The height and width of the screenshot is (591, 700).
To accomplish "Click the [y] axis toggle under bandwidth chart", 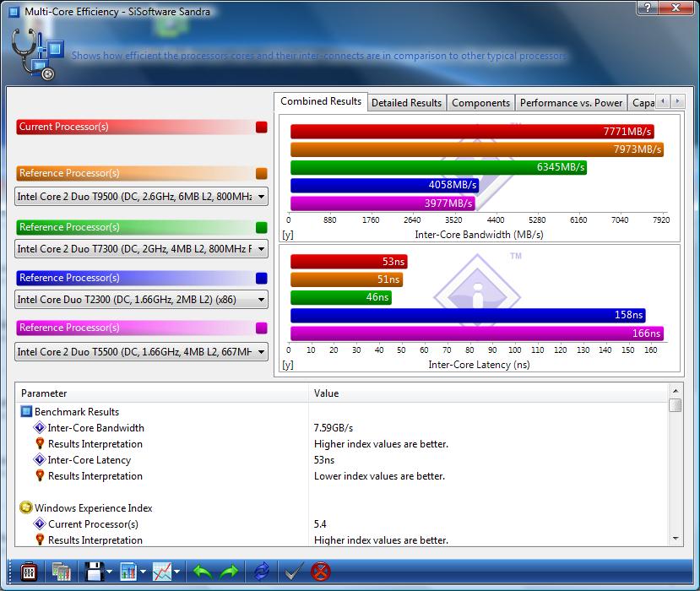I will 288,235.
